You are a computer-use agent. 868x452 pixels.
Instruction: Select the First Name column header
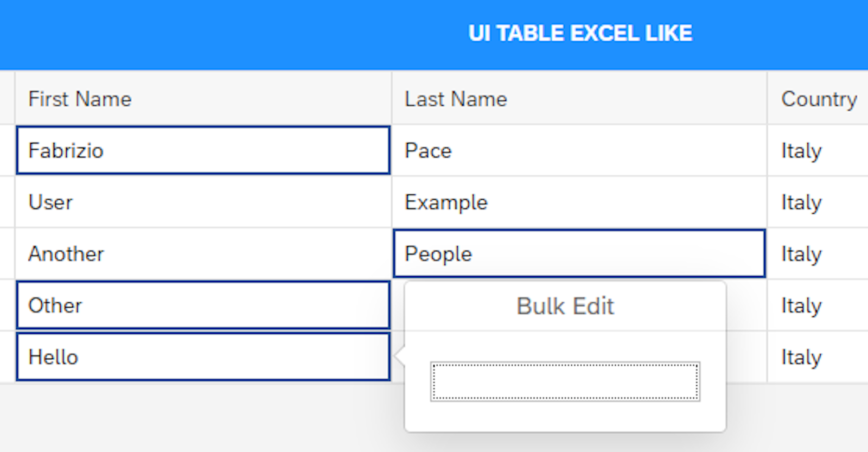203,99
